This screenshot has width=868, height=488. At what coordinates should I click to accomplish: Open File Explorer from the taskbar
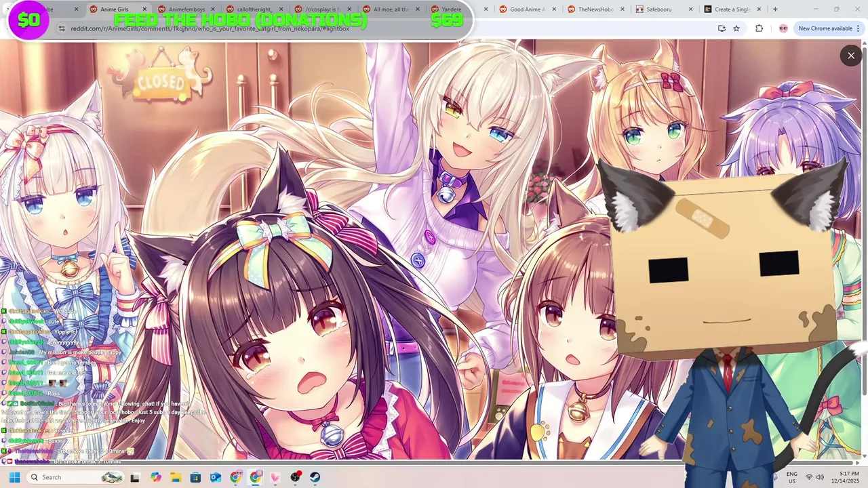coord(176,477)
